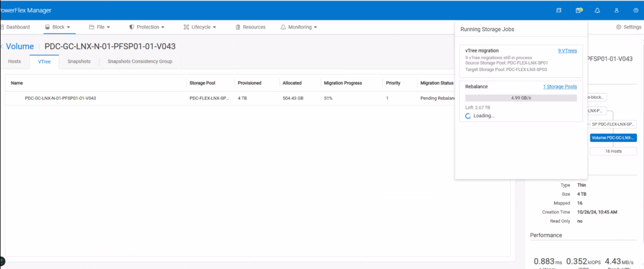Viewport: 644px width, 269px height.
Task: Click the 16 Hosts topology node
Action: pyautogui.click(x=613, y=151)
